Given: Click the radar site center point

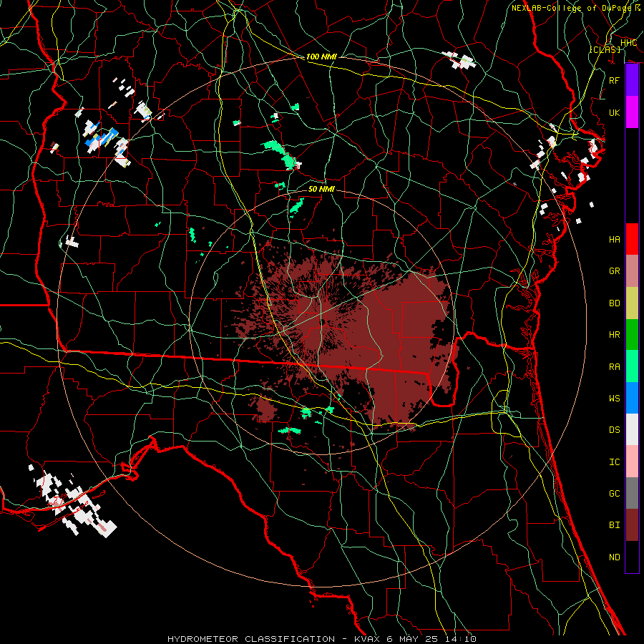Looking at the screenshot, I should 323,321.
